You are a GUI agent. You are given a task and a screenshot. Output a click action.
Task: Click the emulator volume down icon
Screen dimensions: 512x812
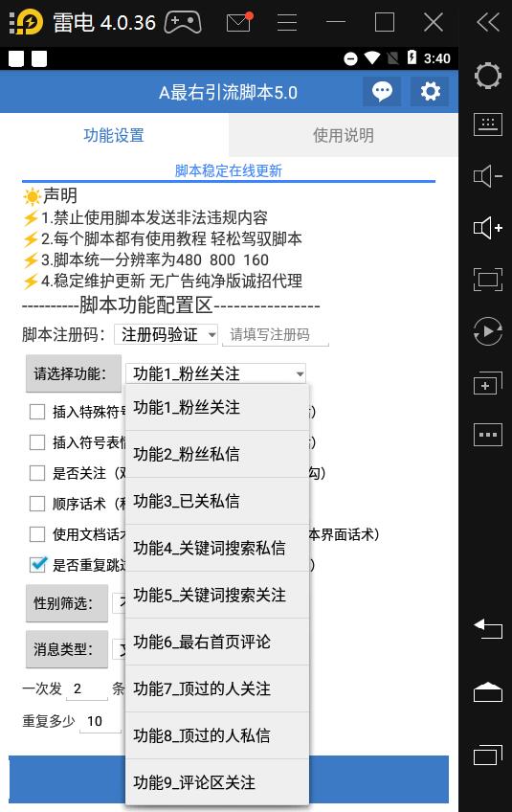tap(488, 176)
